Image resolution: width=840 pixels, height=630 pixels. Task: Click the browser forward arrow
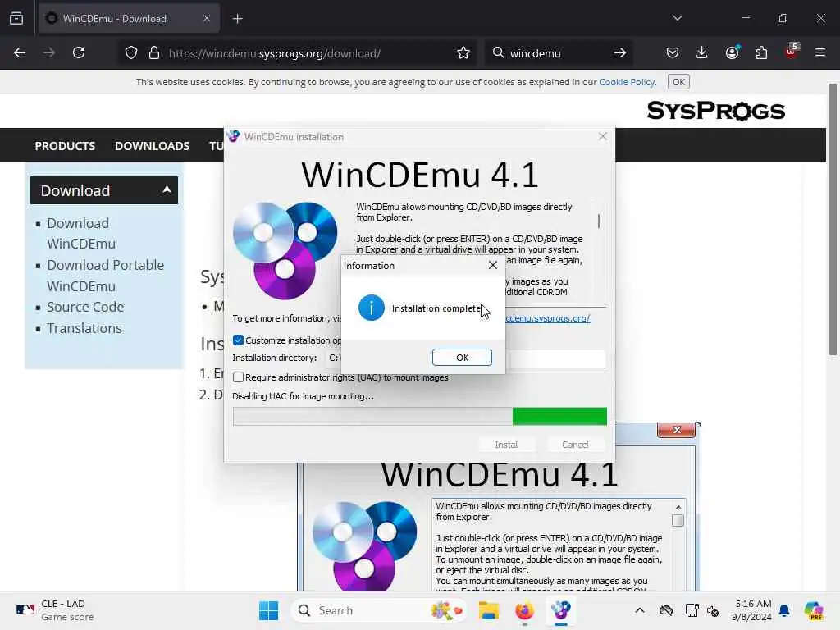(49, 53)
